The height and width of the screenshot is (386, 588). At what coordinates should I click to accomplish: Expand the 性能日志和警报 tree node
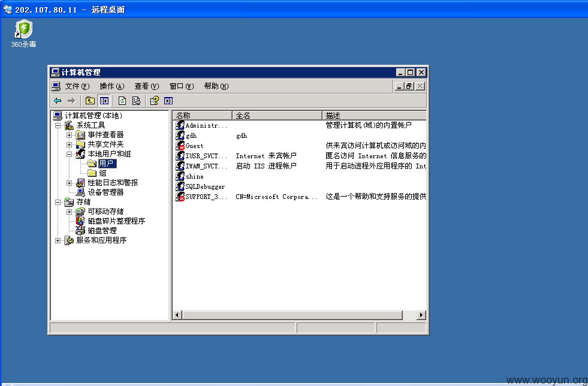tap(69, 183)
